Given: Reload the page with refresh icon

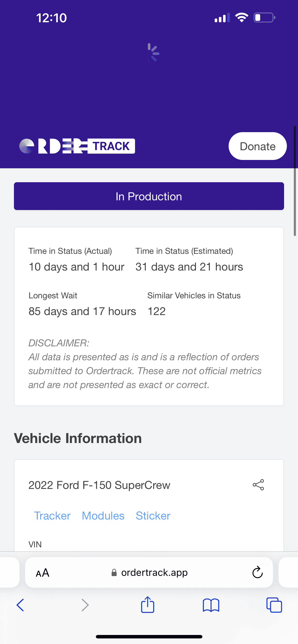Looking at the screenshot, I should point(257,572).
